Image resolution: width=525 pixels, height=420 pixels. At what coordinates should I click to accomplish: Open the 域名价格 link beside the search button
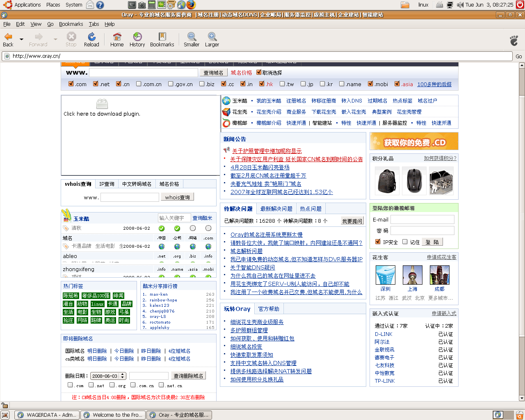(x=241, y=73)
